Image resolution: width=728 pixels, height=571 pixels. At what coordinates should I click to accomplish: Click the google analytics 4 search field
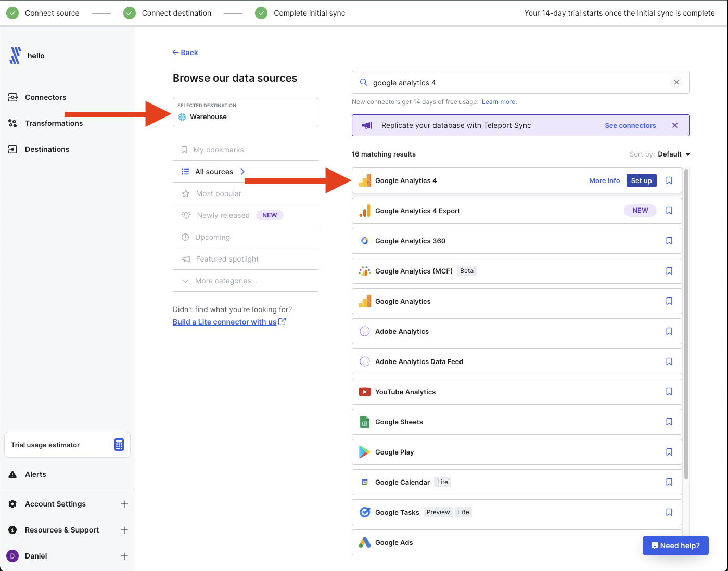tap(520, 82)
